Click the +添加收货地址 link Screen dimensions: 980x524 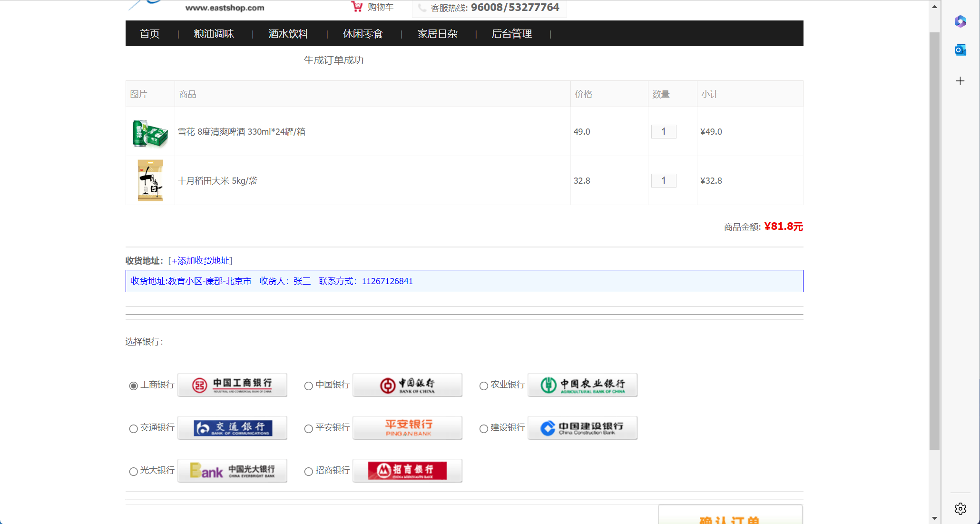(200, 261)
